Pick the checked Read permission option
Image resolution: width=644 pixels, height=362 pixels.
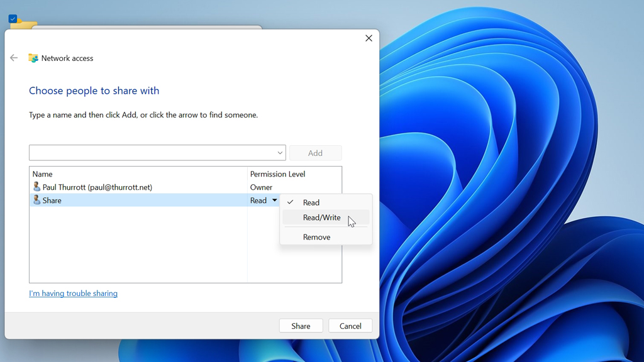point(311,202)
